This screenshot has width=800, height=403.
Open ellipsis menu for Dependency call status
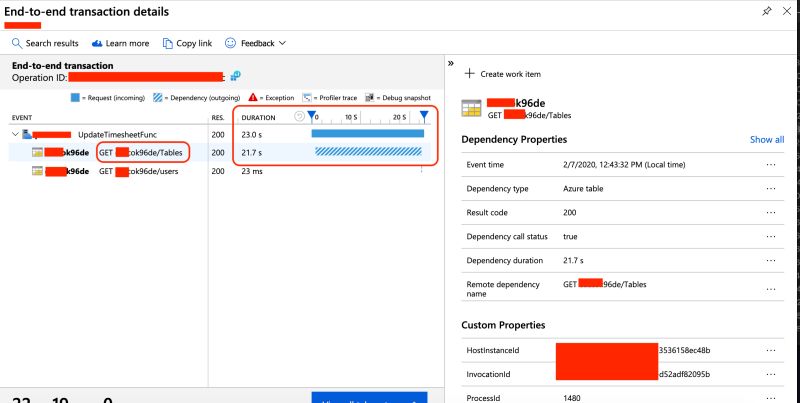click(x=771, y=237)
